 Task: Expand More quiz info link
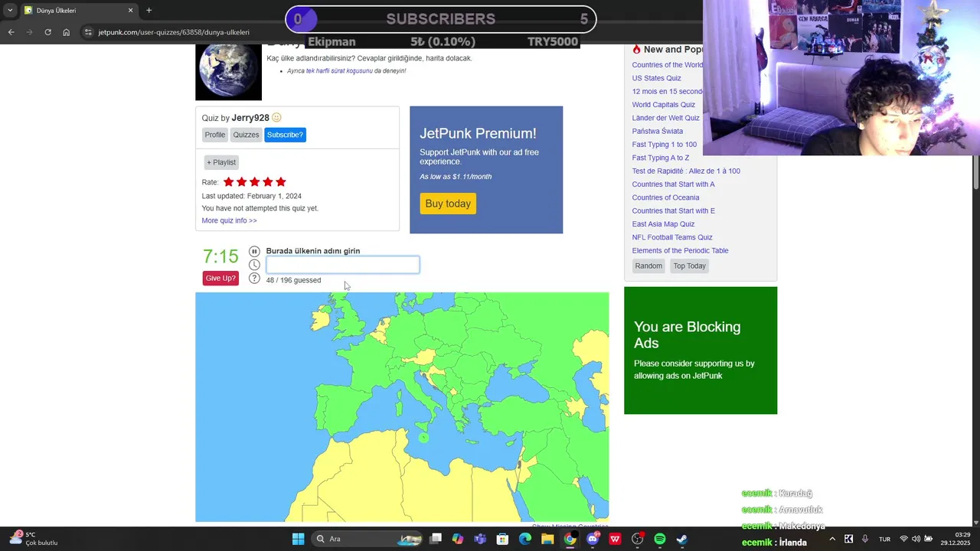coord(229,220)
